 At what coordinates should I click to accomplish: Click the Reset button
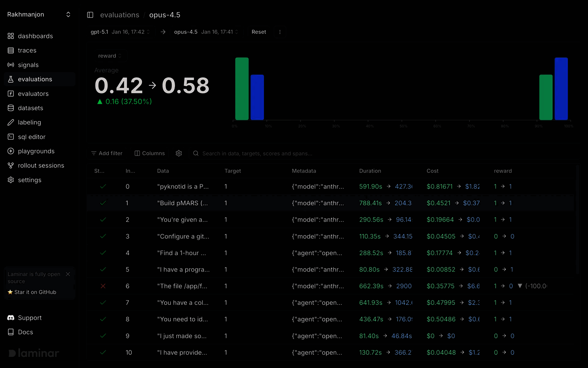tap(259, 32)
